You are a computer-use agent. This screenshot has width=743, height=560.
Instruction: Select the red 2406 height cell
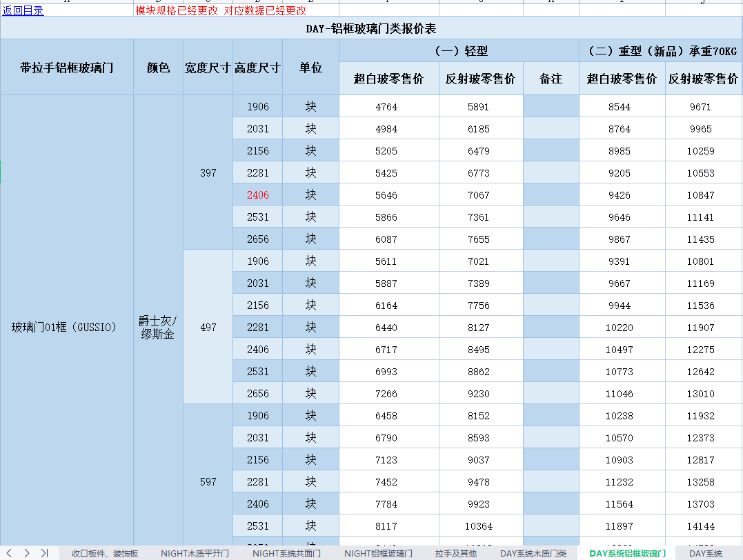(258, 195)
